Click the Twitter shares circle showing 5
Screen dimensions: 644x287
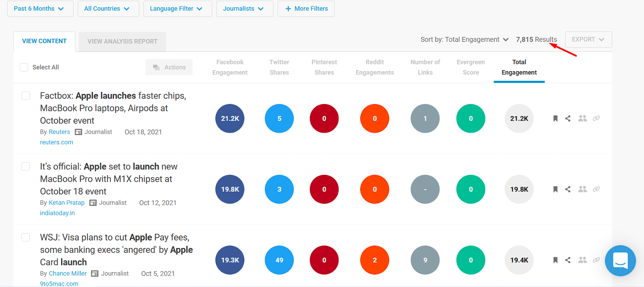[x=279, y=119]
